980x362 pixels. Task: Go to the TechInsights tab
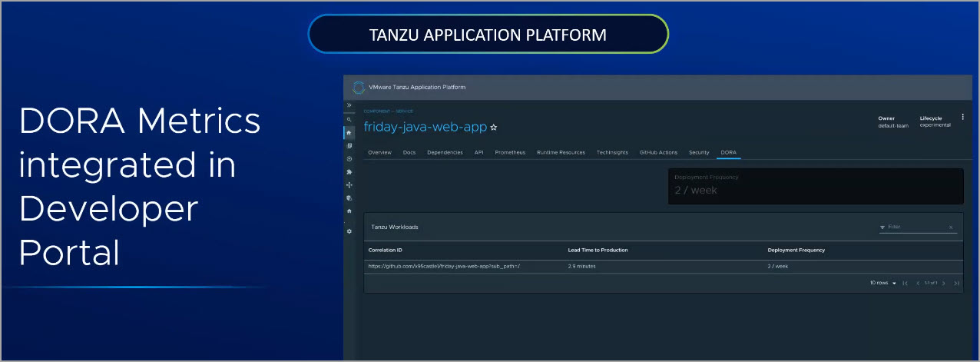(x=613, y=152)
